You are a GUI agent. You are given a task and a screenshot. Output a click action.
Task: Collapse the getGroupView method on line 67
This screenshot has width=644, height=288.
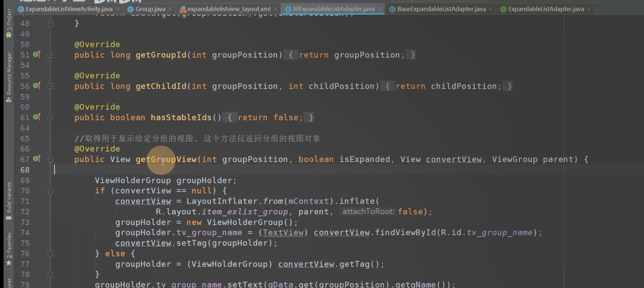point(50,159)
